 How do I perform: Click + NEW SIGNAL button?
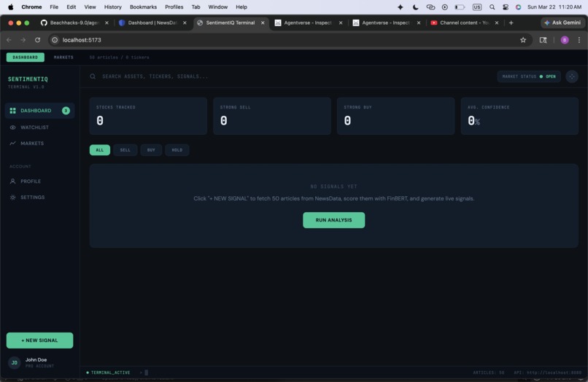[39, 340]
